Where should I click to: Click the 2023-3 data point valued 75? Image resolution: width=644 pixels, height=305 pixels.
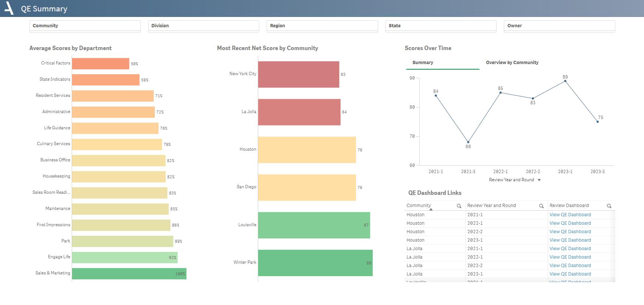coord(598,122)
